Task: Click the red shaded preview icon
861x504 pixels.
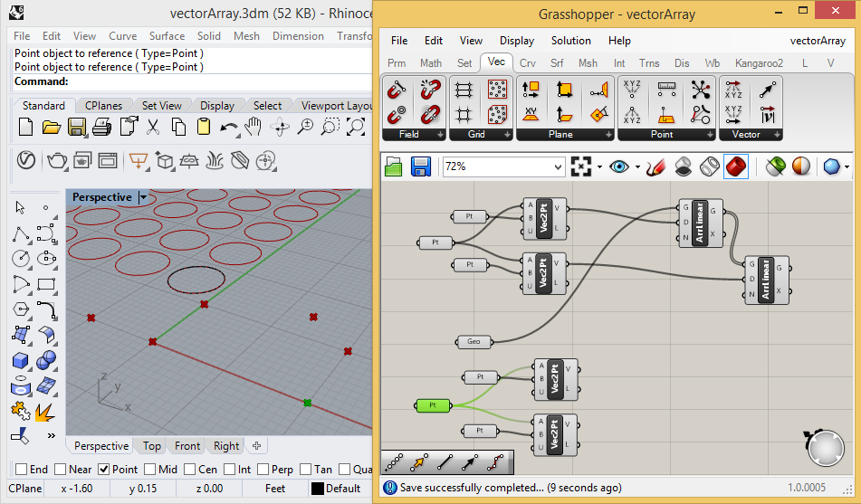Action: 735,166
